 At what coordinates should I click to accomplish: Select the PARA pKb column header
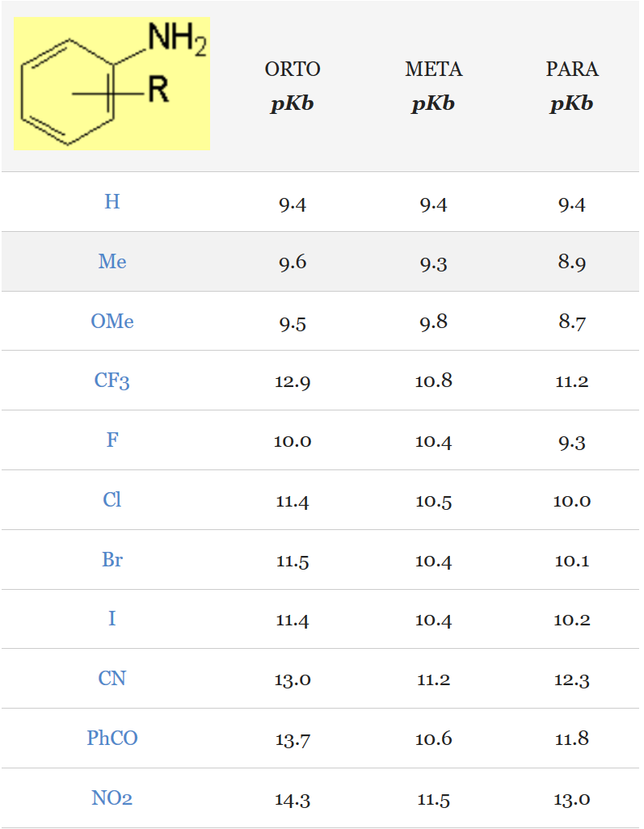click(572, 86)
